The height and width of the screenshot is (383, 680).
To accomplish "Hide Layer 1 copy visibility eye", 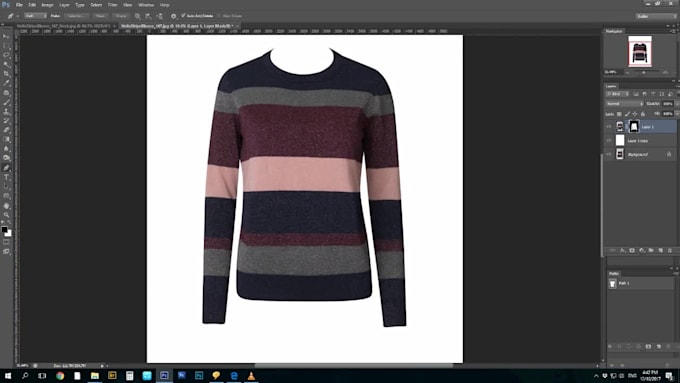I will tap(608, 141).
